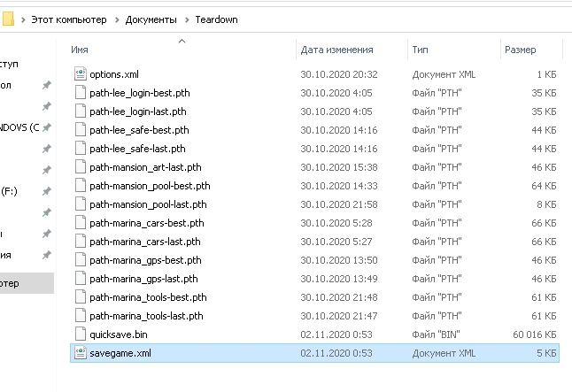Click icon of path-lee_login-best.pth

(81, 93)
